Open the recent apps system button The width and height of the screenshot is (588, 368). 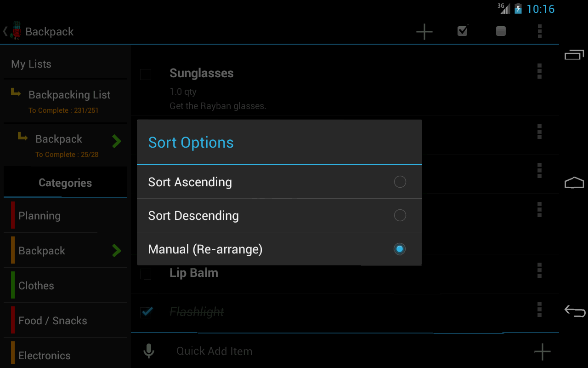pos(574,55)
